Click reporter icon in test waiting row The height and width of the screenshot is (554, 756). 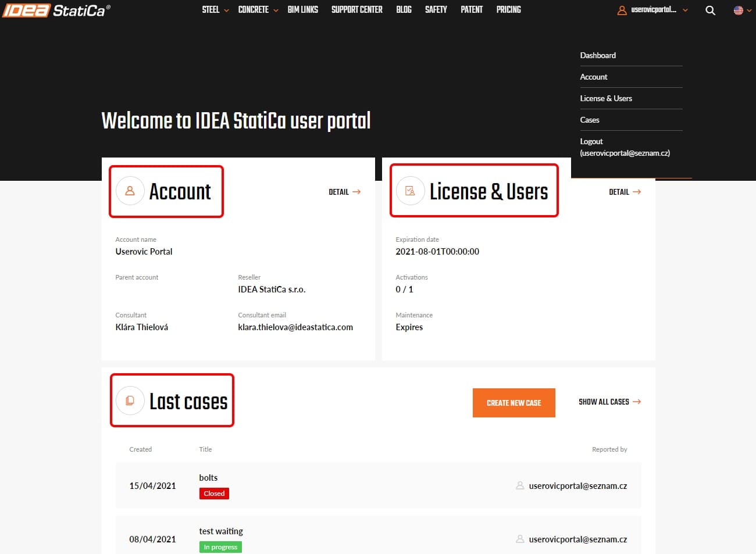(520, 539)
